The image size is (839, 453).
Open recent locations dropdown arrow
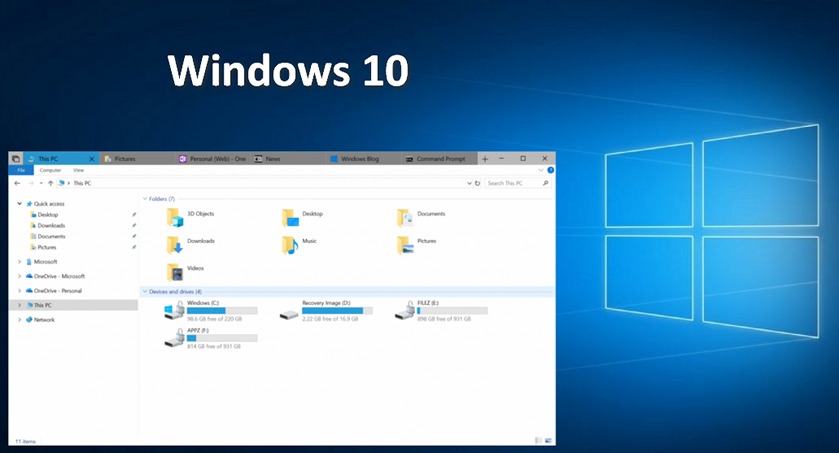(x=41, y=183)
